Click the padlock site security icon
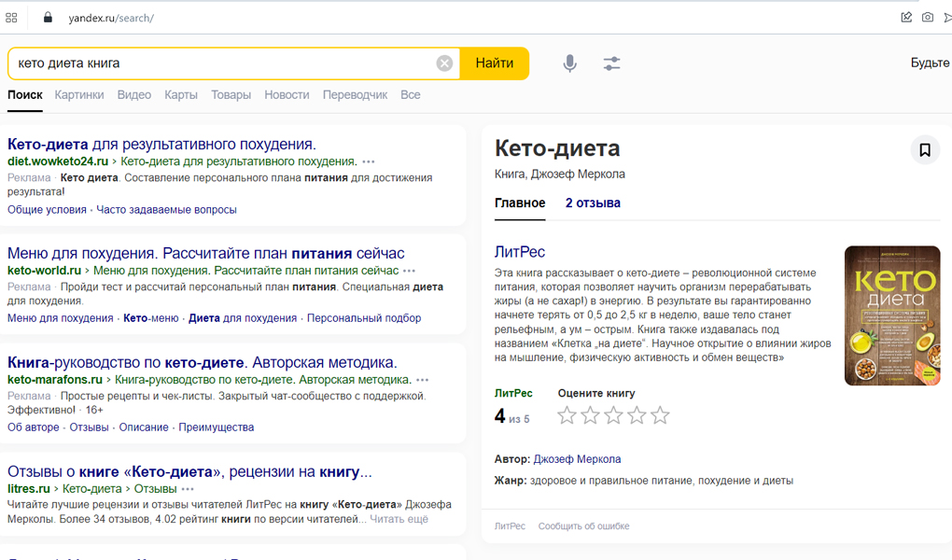952x560 pixels. [x=48, y=18]
